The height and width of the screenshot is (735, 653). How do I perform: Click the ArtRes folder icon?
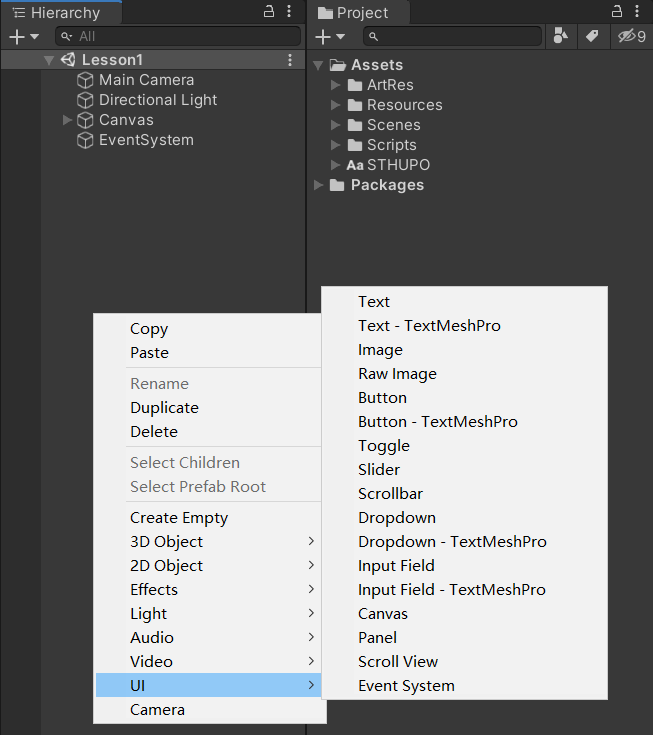coord(355,85)
